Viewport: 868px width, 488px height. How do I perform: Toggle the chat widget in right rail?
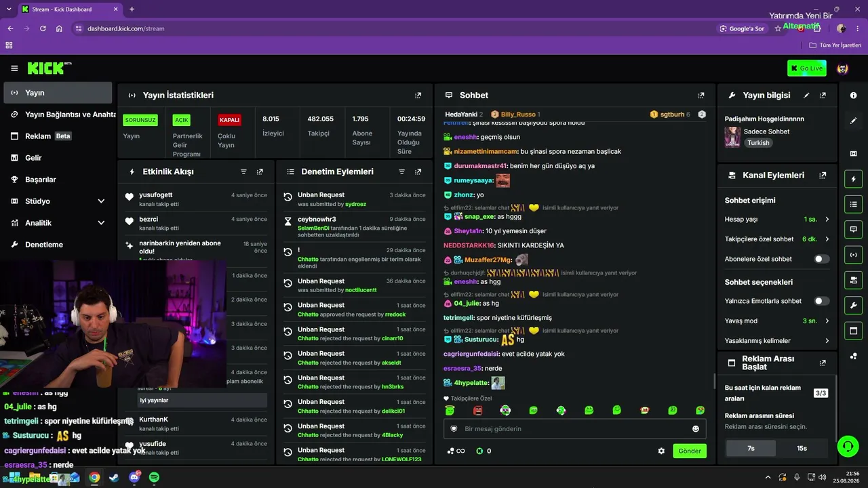click(853, 230)
